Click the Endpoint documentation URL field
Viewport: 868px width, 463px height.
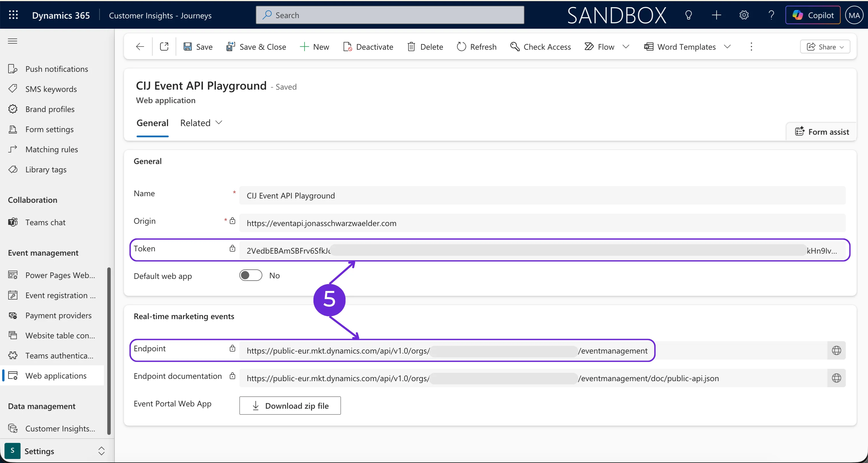[x=533, y=378]
